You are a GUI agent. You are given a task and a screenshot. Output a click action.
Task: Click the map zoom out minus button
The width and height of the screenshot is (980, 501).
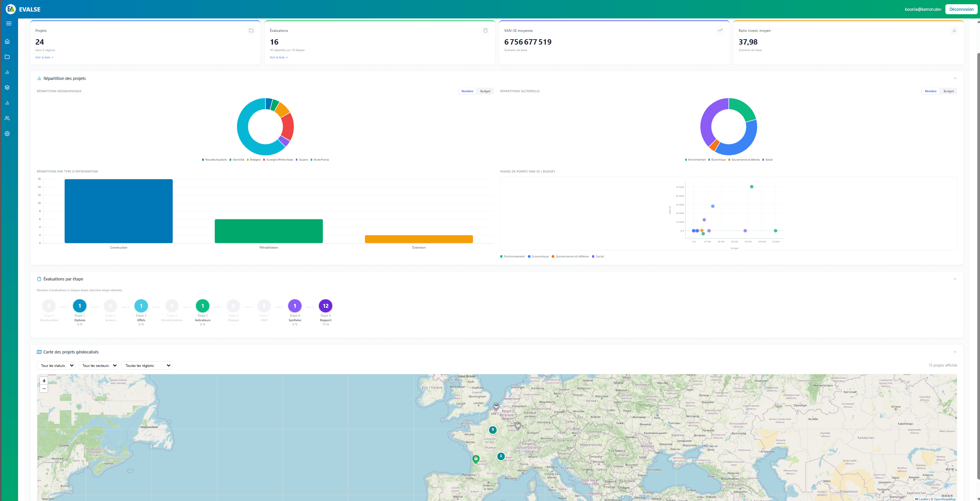[x=44, y=388]
